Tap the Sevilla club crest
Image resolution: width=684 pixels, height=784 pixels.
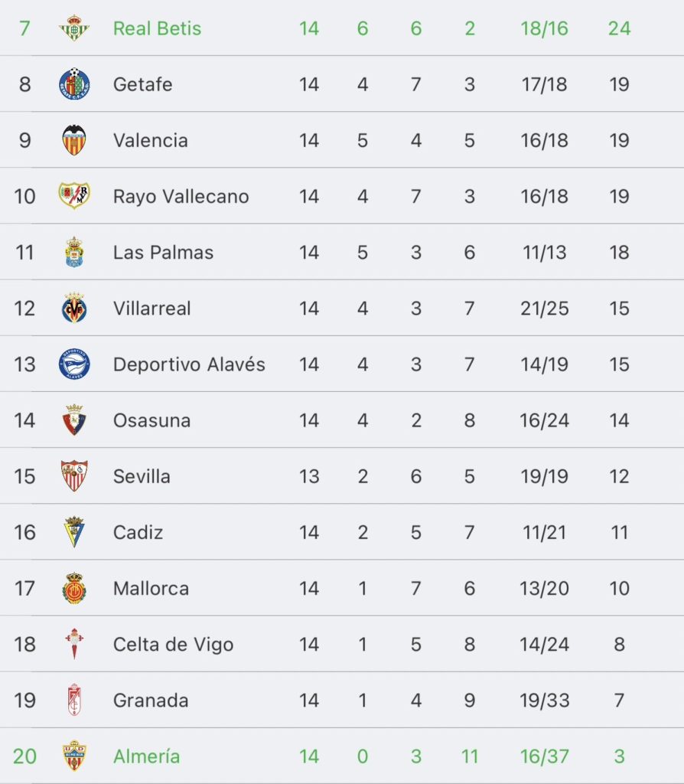pos(74,476)
